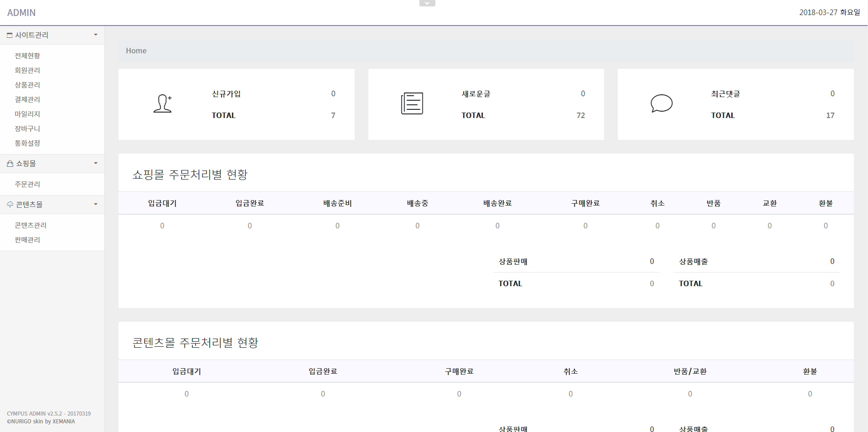Expand the top pull-down chevron handle
Viewport: 868px width, 432px height.
pyautogui.click(x=427, y=3)
